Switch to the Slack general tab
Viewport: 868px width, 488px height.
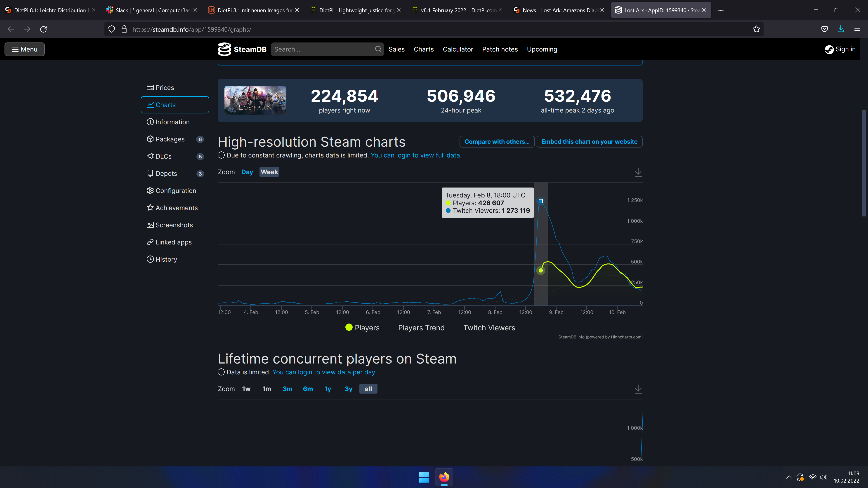tap(152, 10)
